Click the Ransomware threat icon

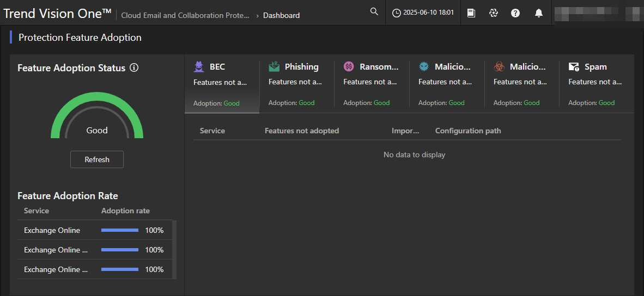click(349, 66)
